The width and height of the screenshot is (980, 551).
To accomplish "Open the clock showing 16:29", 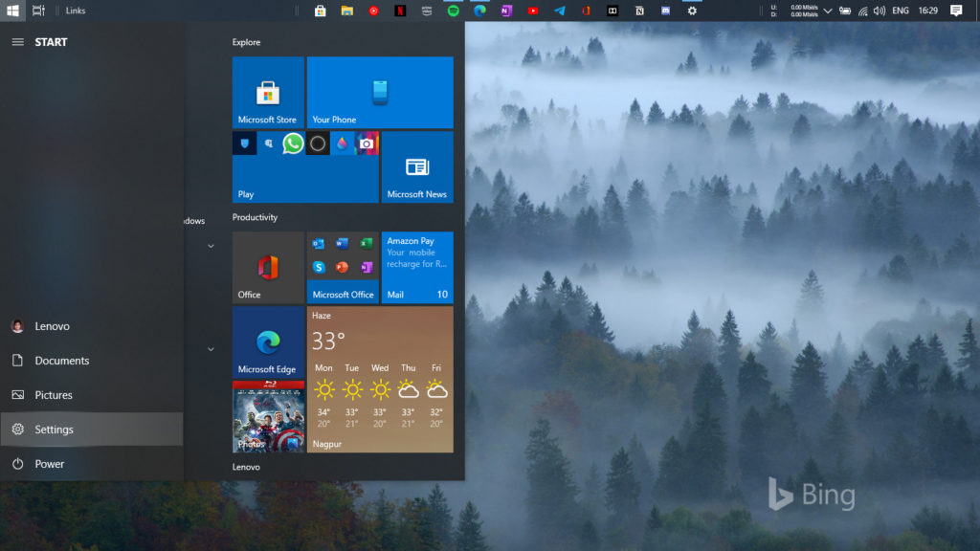I will pos(928,11).
